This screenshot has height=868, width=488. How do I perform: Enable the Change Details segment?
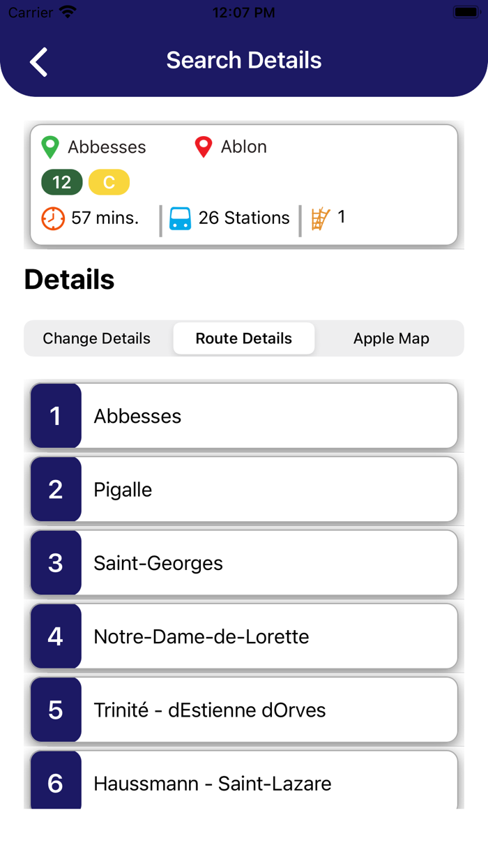pos(96,338)
